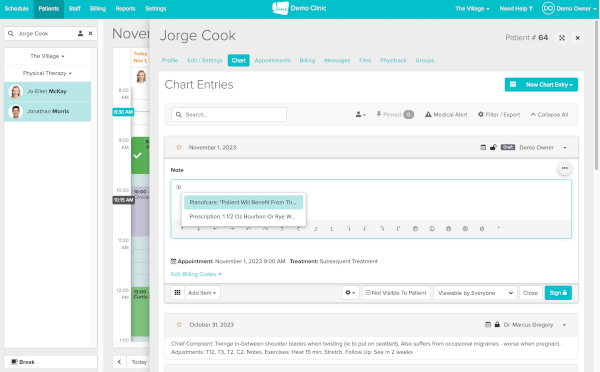
Task: Click Need Help link
Action: tap(516, 9)
